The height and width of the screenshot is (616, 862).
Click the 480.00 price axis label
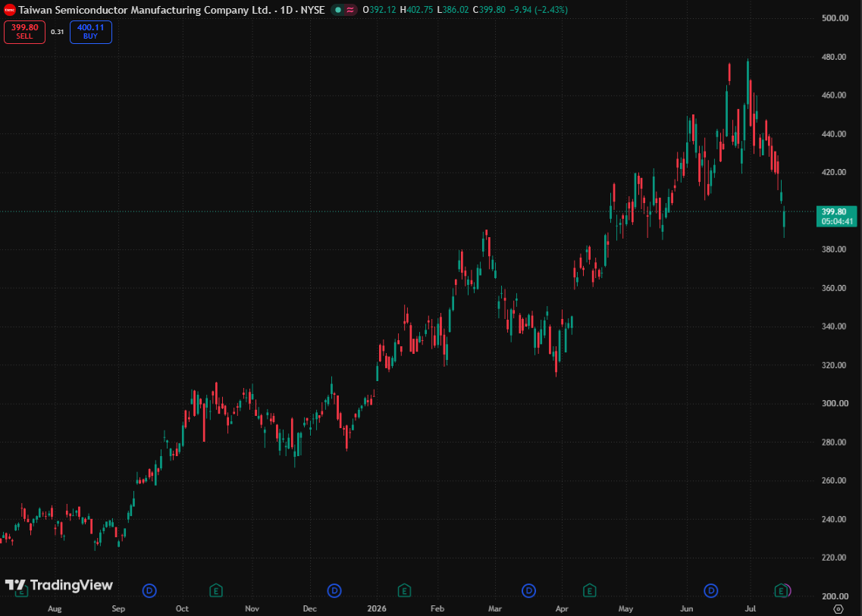click(835, 57)
